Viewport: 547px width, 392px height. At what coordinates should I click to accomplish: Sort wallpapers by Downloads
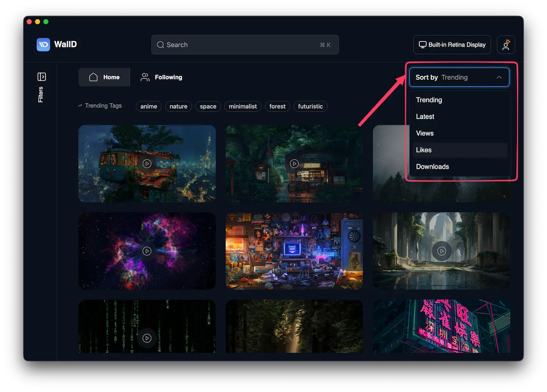[x=432, y=166]
